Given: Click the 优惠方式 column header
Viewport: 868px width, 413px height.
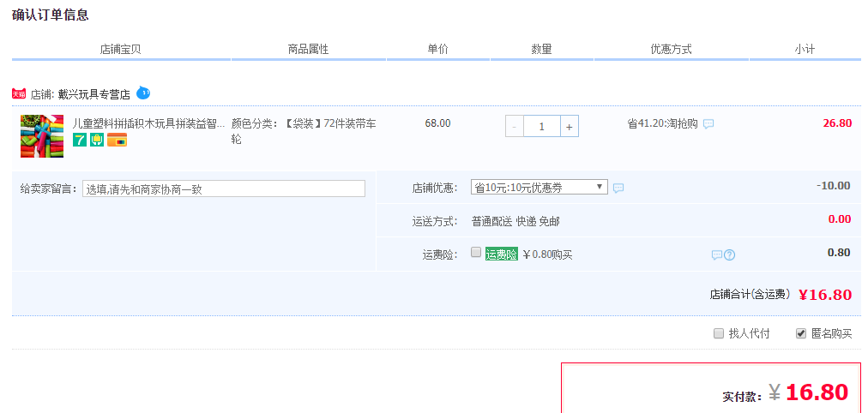Looking at the screenshot, I should click(671, 49).
